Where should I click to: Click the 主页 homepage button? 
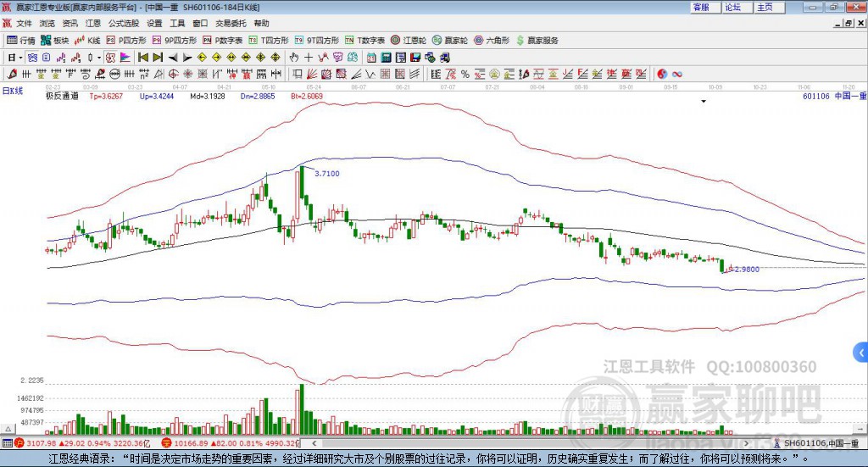769,7
